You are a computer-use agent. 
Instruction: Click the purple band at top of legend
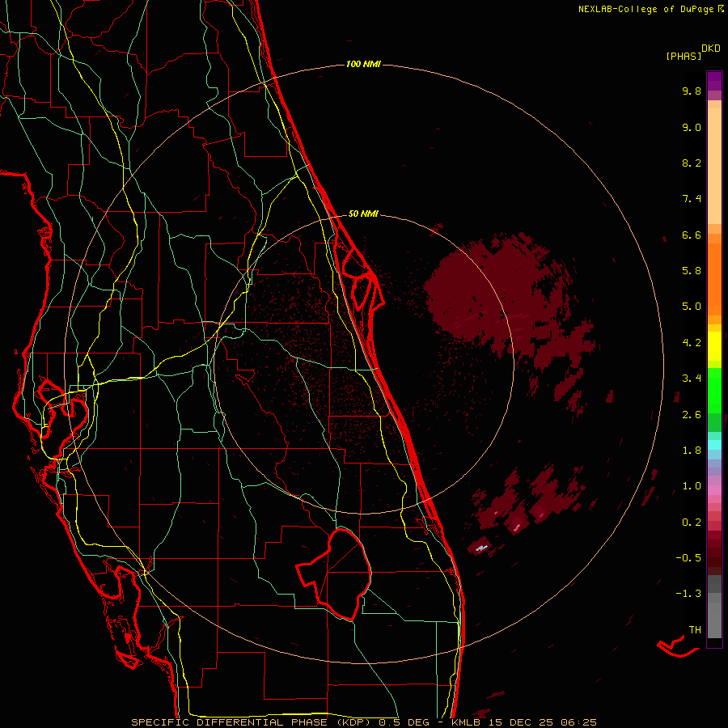(714, 81)
